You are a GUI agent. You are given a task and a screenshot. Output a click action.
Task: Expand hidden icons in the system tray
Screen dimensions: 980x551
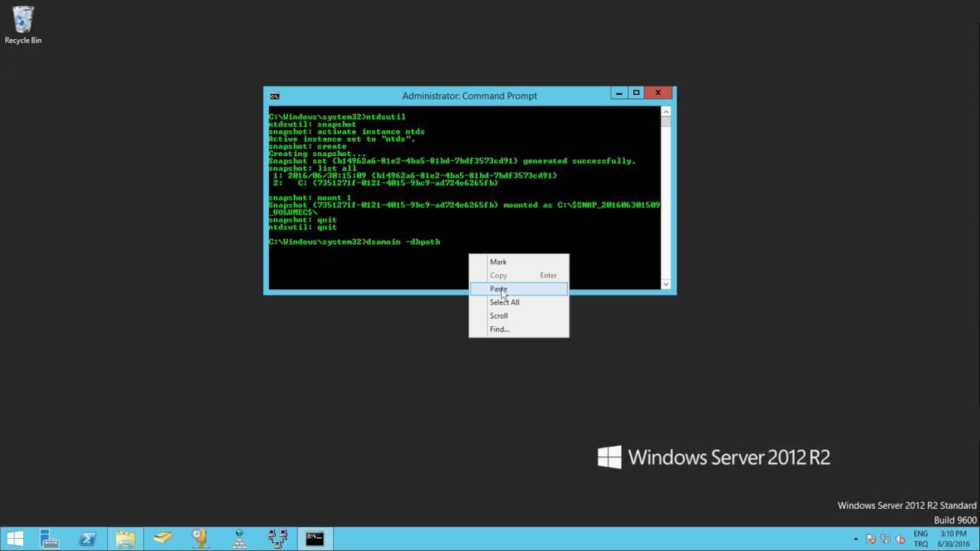[855, 539]
